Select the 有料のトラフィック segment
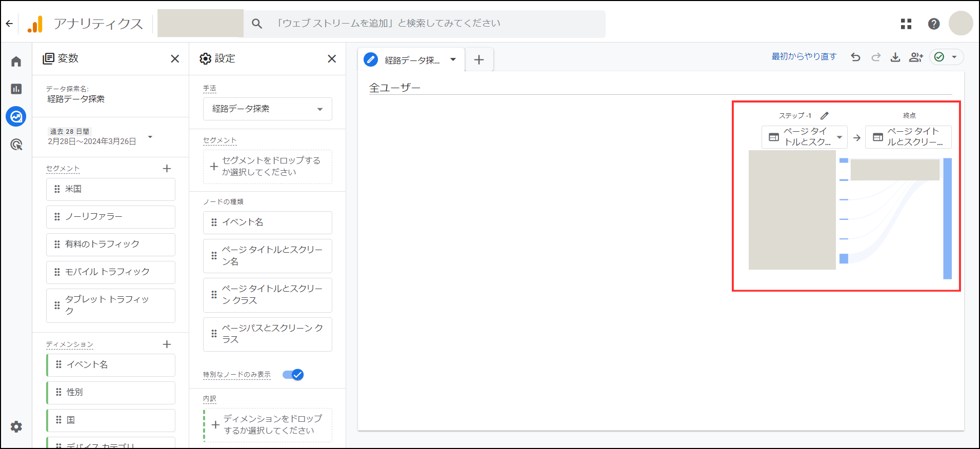 [111, 244]
